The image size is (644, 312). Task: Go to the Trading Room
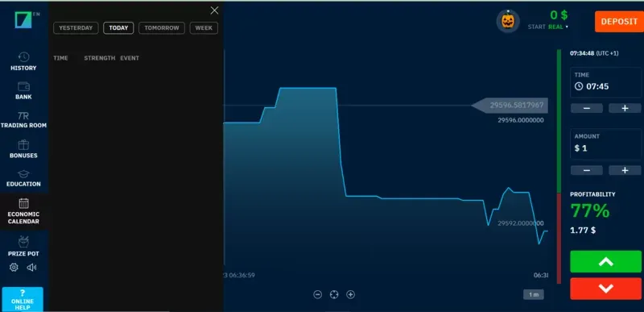(23, 120)
